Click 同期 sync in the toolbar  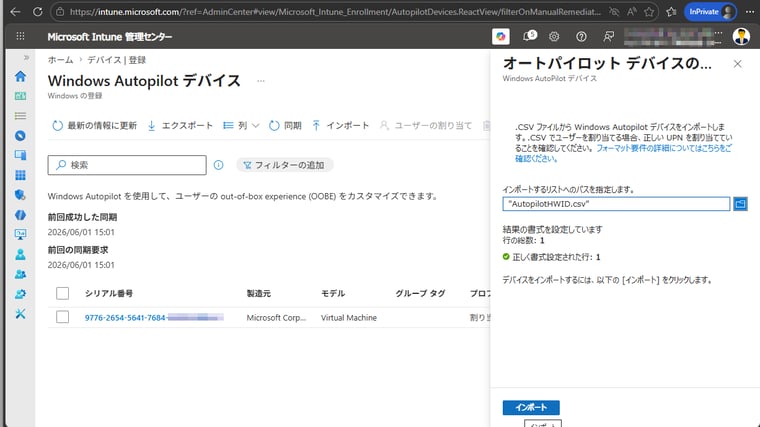285,126
